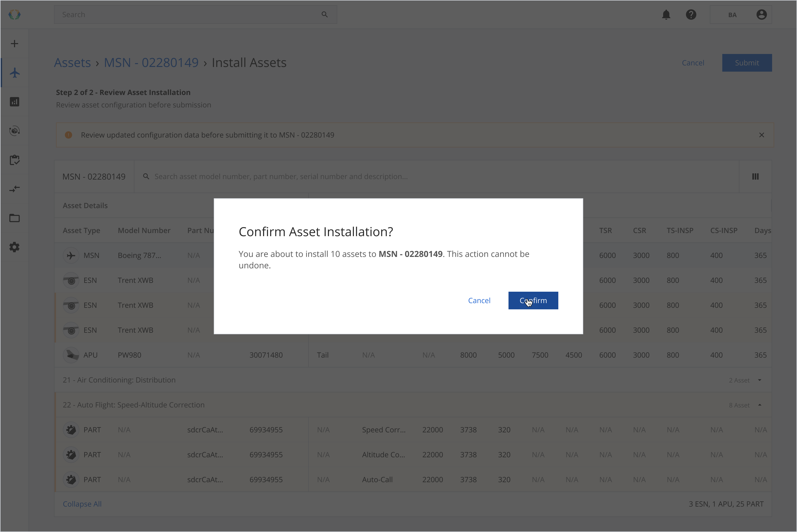The height and width of the screenshot is (532, 797).
Task: Click the CS-INSP column header
Action: coord(723,230)
